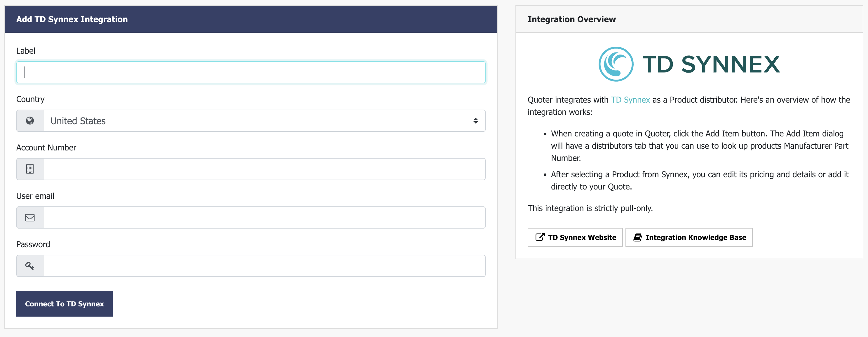Click the external-link icon on TD Synnex Website
The height and width of the screenshot is (337, 868).
pos(540,237)
